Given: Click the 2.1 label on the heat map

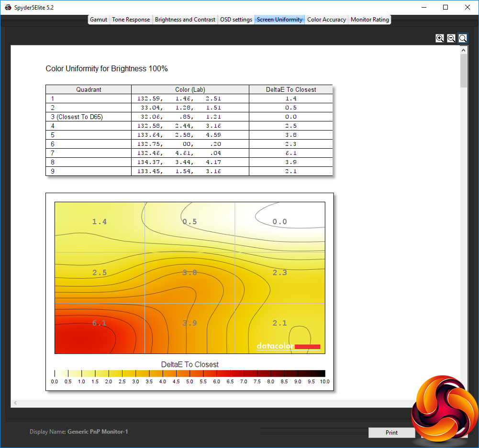Looking at the screenshot, I should (280, 323).
